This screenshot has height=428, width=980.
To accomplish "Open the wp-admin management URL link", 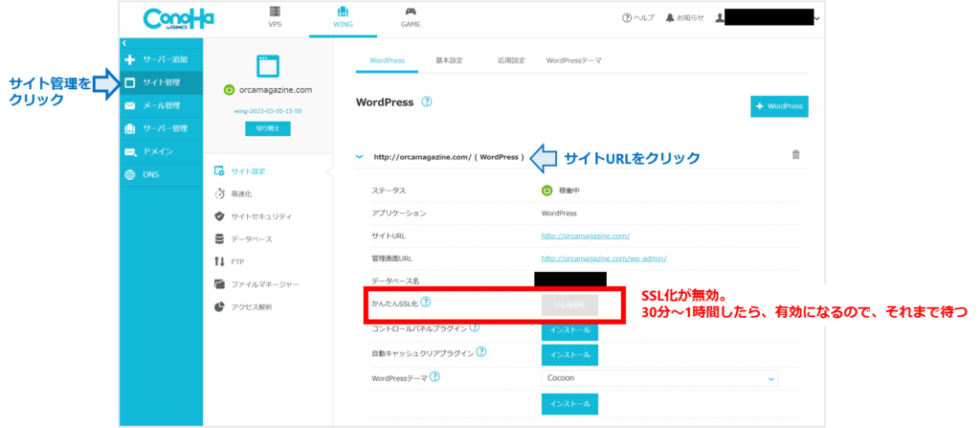I will (x=604, y=259).
